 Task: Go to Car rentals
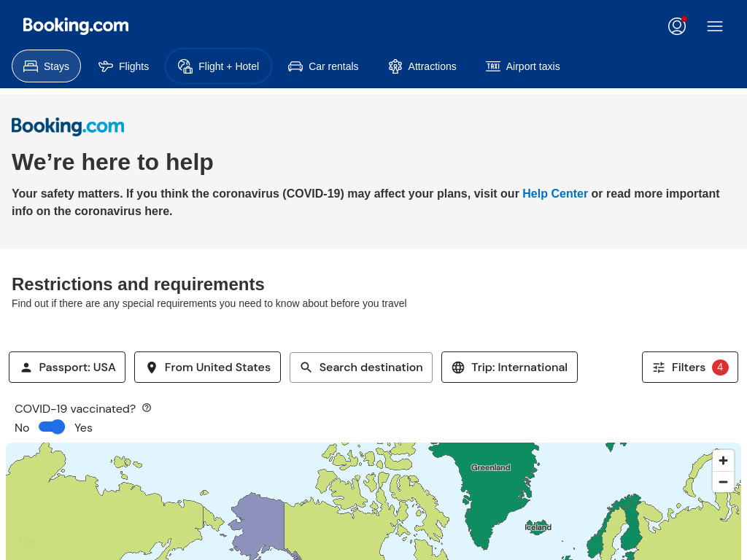tap(323, 66)
